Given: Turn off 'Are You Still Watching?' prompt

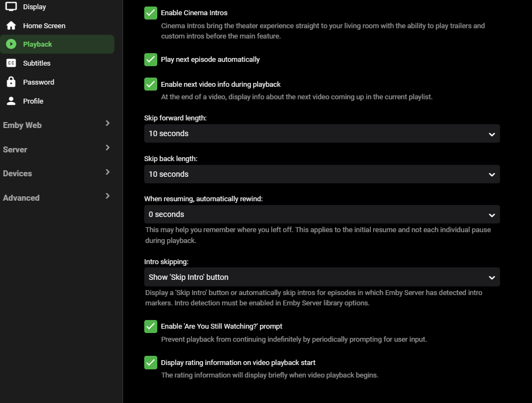Looking at the screenshot, I should click(x=151, y=327).
